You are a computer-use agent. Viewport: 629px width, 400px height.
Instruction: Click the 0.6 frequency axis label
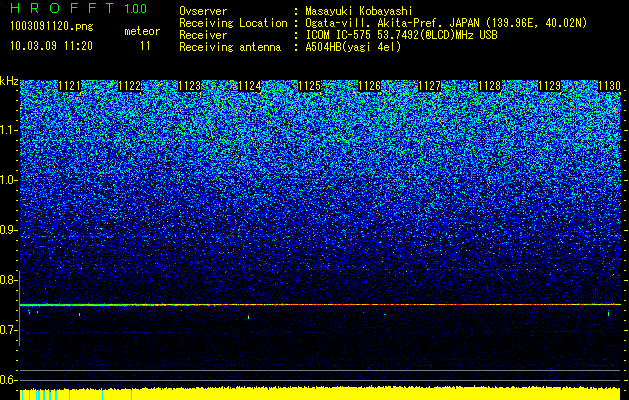7,380
